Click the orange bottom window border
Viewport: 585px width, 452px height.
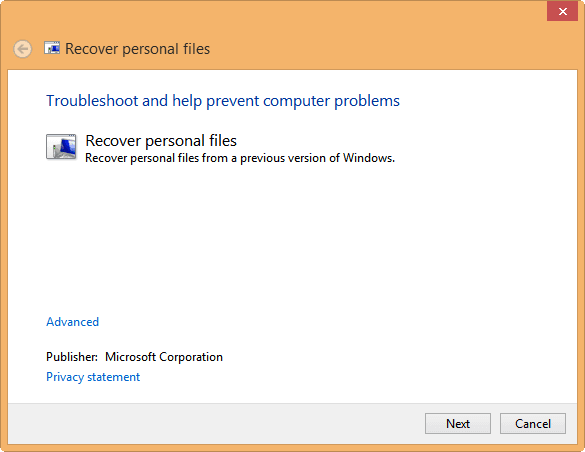tap(292, 448)
